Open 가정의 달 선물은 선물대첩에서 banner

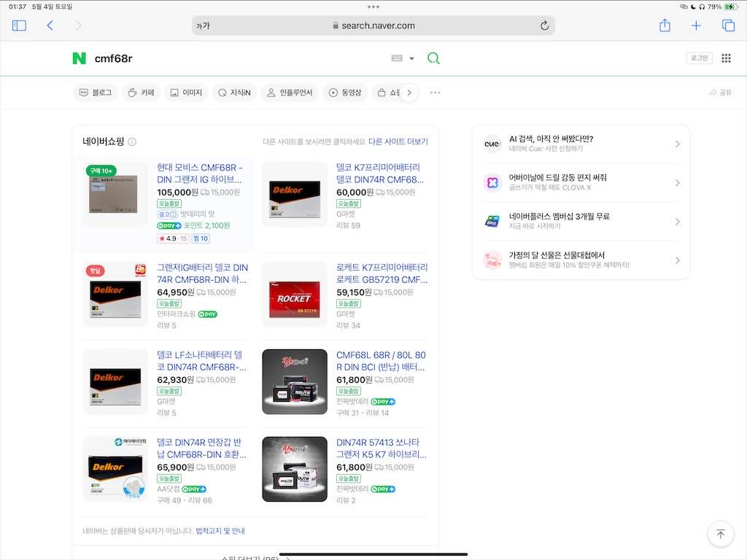581,260
